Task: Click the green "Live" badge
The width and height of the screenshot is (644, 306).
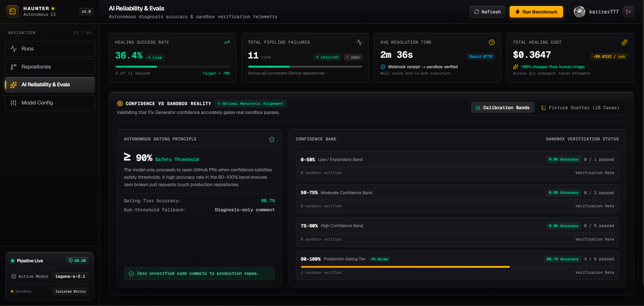Action: (x=155, y=57)
